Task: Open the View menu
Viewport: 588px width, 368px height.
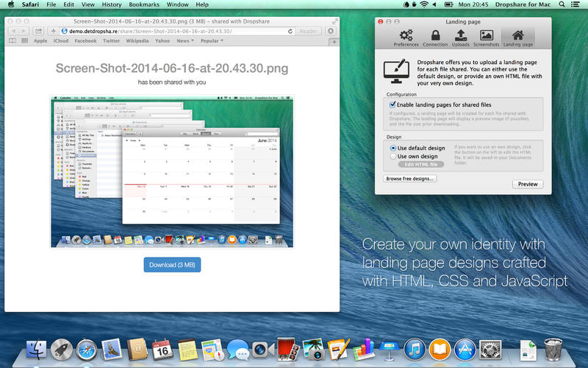Action: 88,4
